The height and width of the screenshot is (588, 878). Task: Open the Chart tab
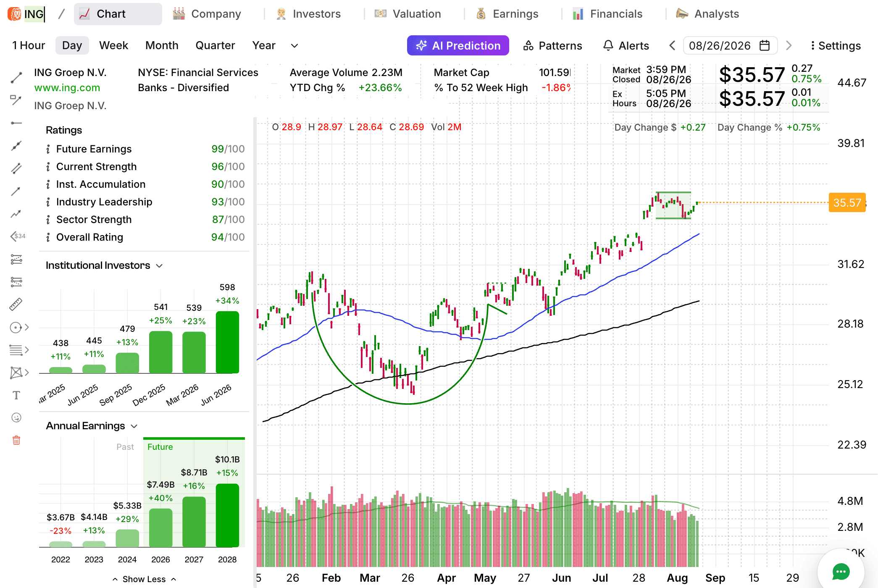click(118, 14)
